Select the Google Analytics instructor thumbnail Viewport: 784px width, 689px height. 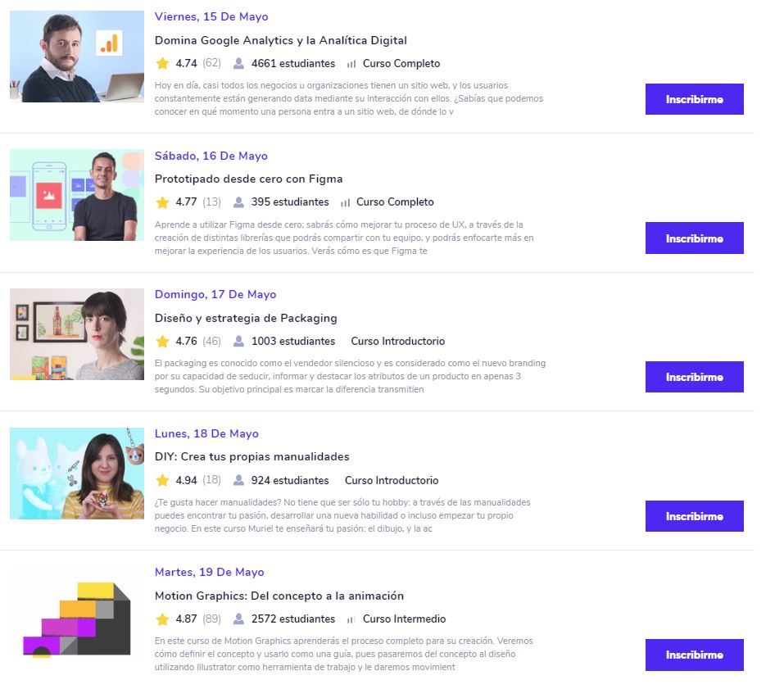point(77,57)
